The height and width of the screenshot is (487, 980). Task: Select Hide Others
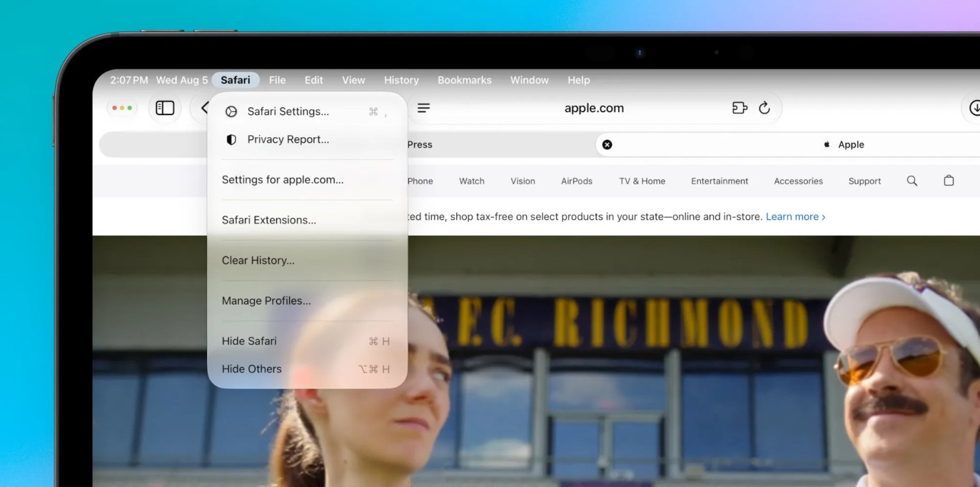pyautogui.click(x=307, y=369)
